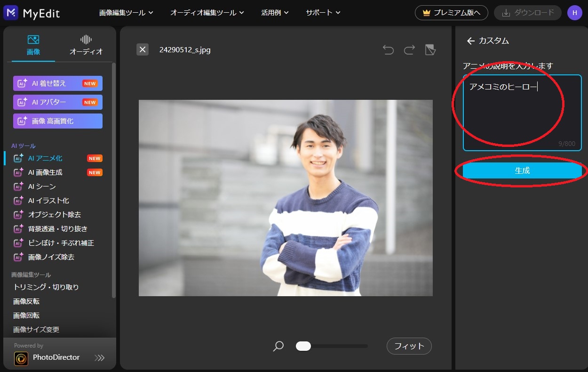Click the AI icon beside AI アニメ化

[18, 158]
